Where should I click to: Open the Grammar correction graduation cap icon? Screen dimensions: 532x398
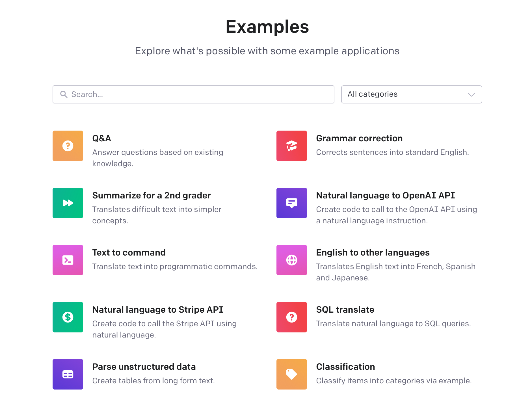click(x=292, y=146)
